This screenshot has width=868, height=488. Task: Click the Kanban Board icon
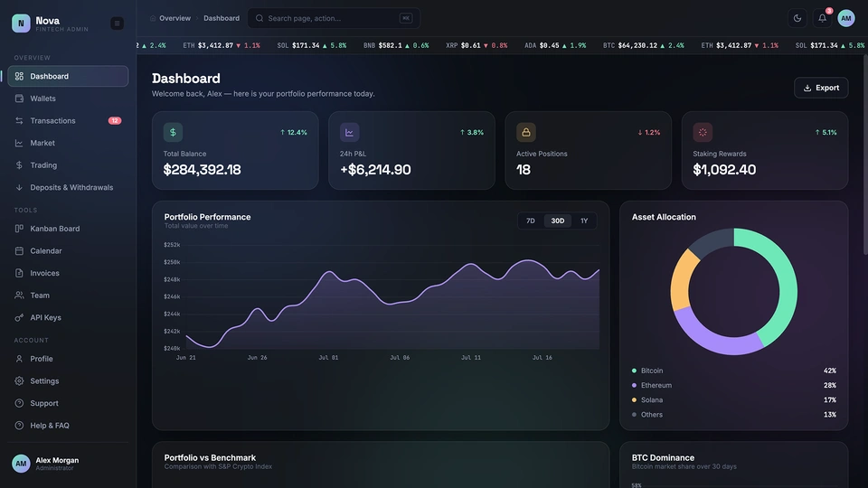coord(19,229)
